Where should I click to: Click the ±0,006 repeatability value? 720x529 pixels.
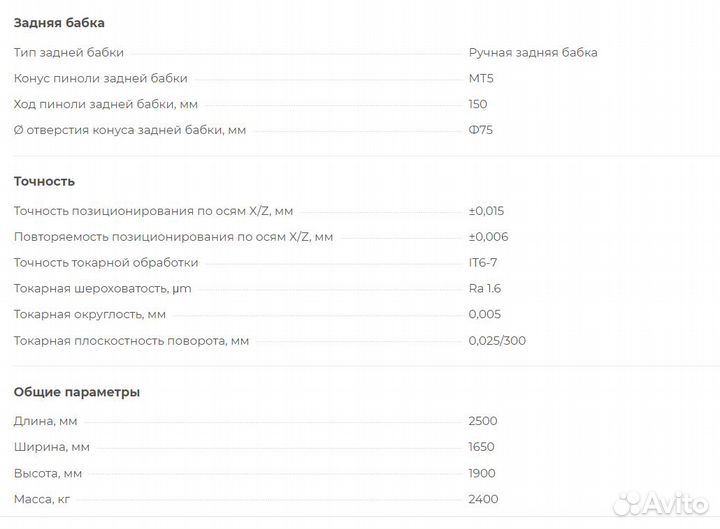pos(488,237)
